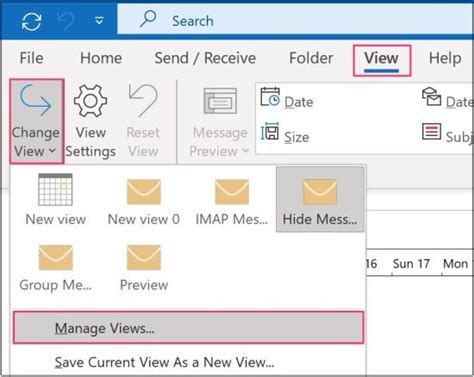Arrange by Date in the arrangement gallery
The image size is (474, 377).
pos(287,99)
